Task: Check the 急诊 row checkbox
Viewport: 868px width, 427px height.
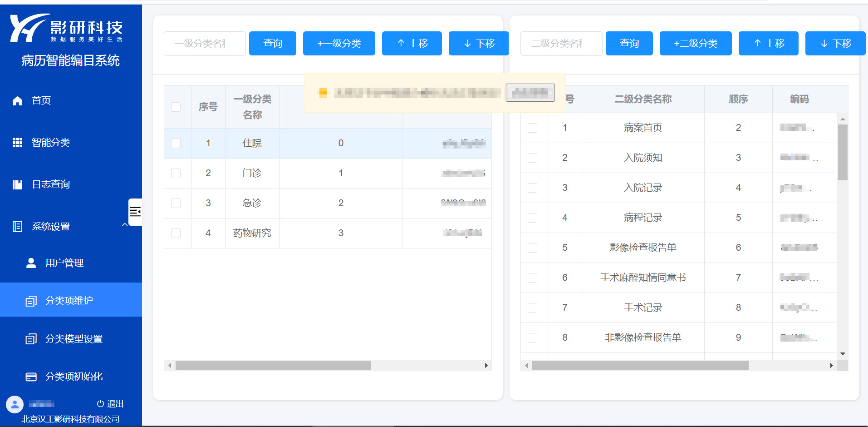Action: 176,203
